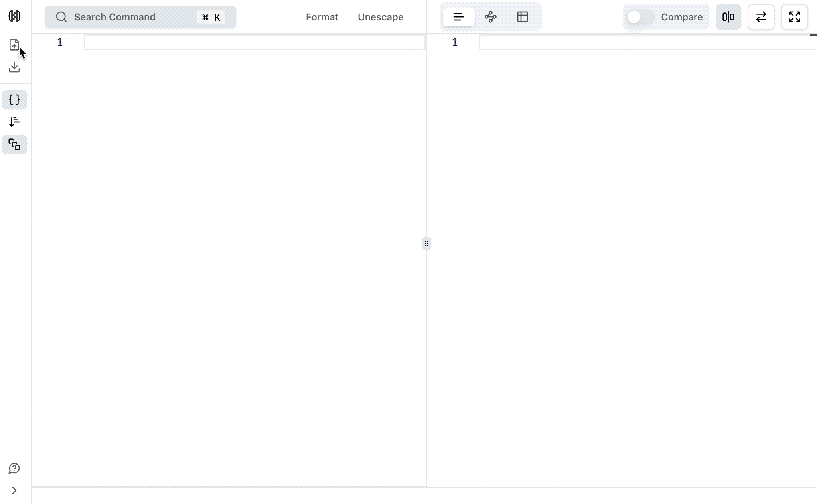The height and width of the screenshot is (504, 817).
Task: Select the copy/transform icon
Action: [15, 145]
